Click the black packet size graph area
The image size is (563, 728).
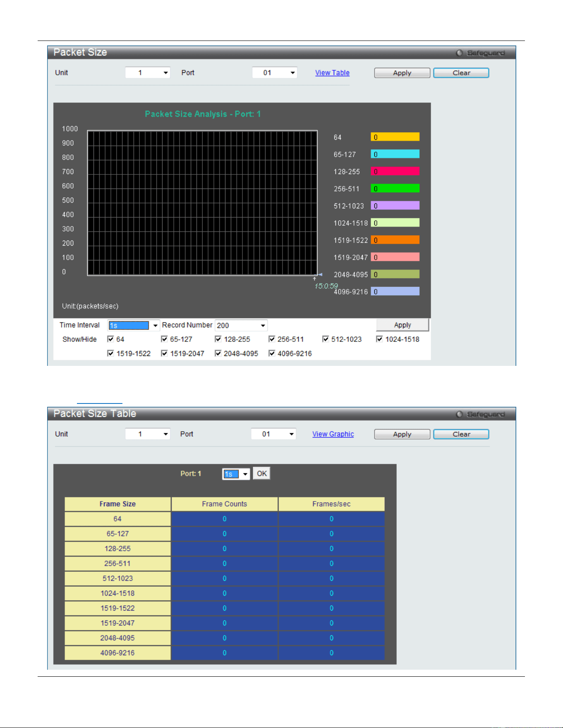point(202,203)
